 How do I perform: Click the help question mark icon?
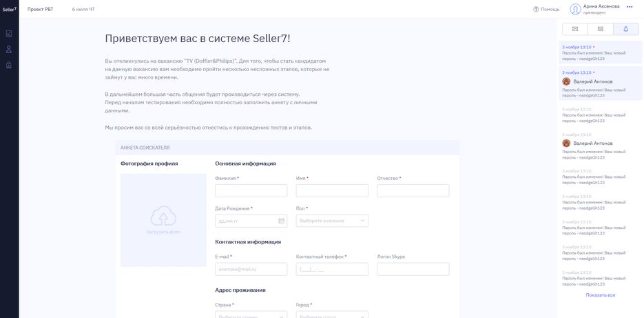click(536, 9)
